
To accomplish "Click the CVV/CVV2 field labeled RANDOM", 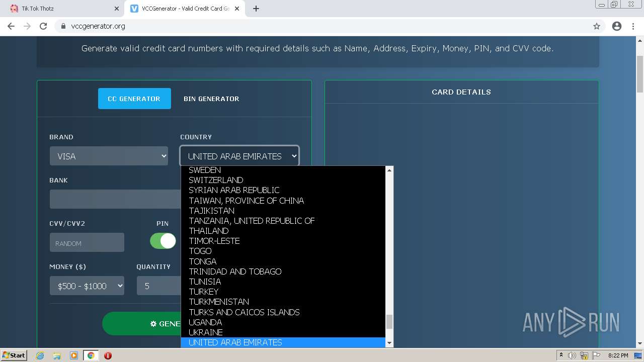I will click(87, 242).
